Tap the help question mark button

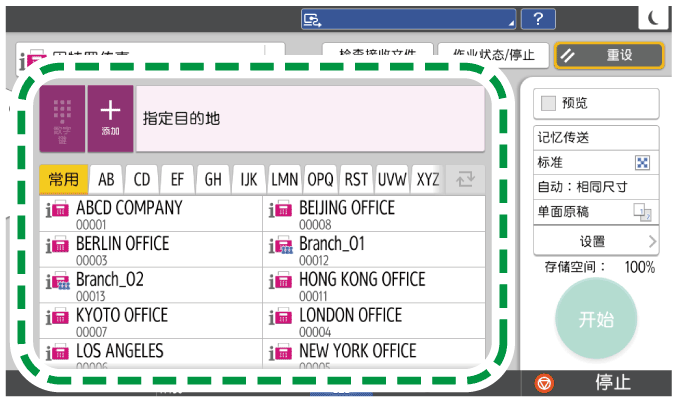(538, 19)
